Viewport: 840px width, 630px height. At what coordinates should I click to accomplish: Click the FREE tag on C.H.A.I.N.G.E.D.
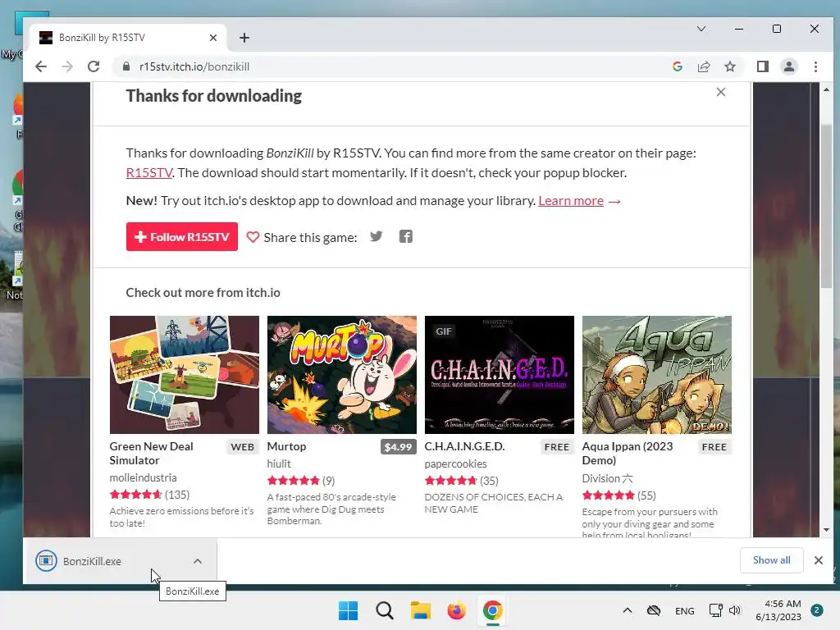click(x=557, y=447)
